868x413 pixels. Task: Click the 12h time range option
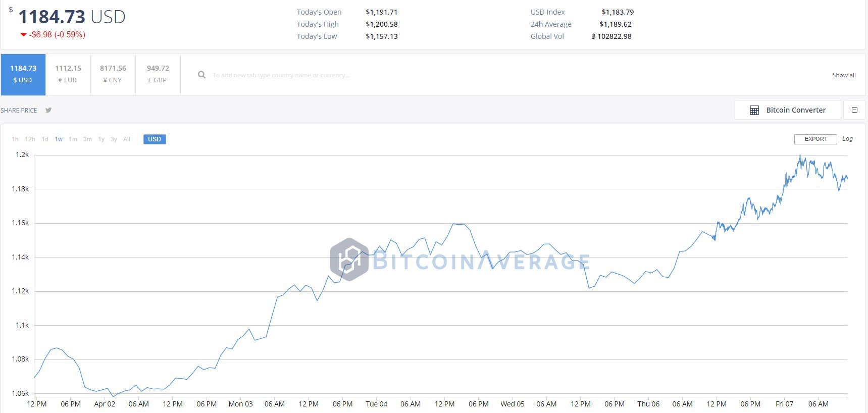pos(30,139)
